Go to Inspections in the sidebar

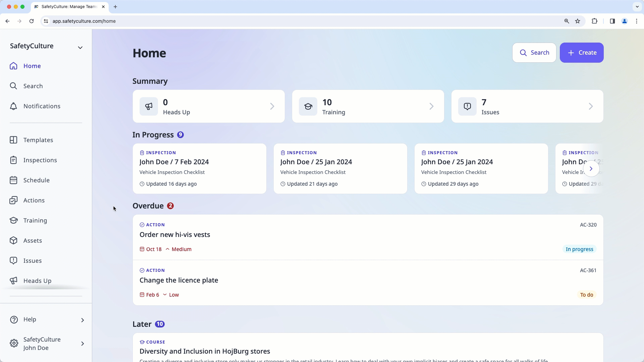pos(46,160)
